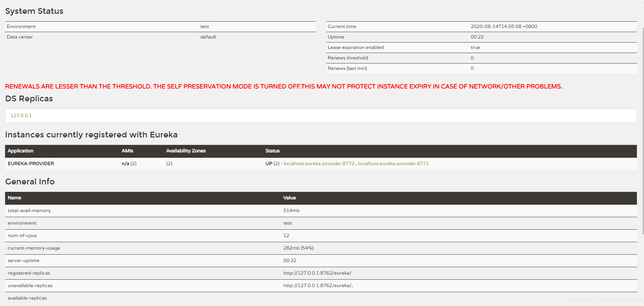Select the Uptime value 00:22

click(477, 37)
